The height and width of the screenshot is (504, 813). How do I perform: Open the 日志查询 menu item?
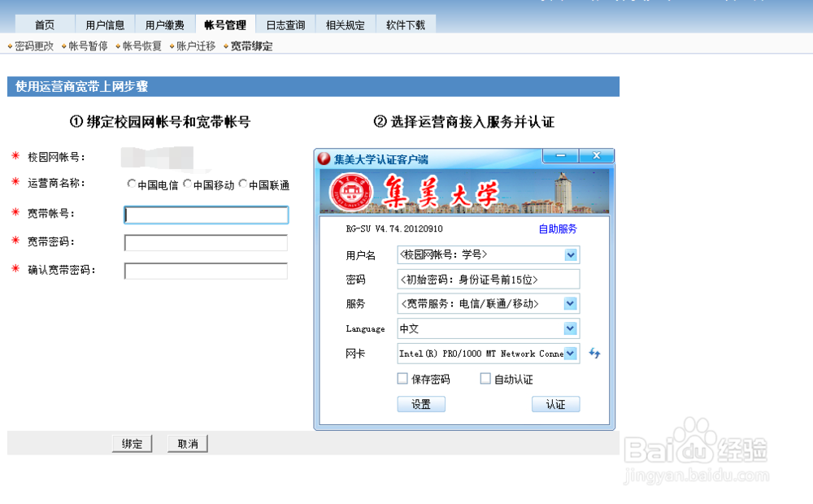[x=285, y=24]
